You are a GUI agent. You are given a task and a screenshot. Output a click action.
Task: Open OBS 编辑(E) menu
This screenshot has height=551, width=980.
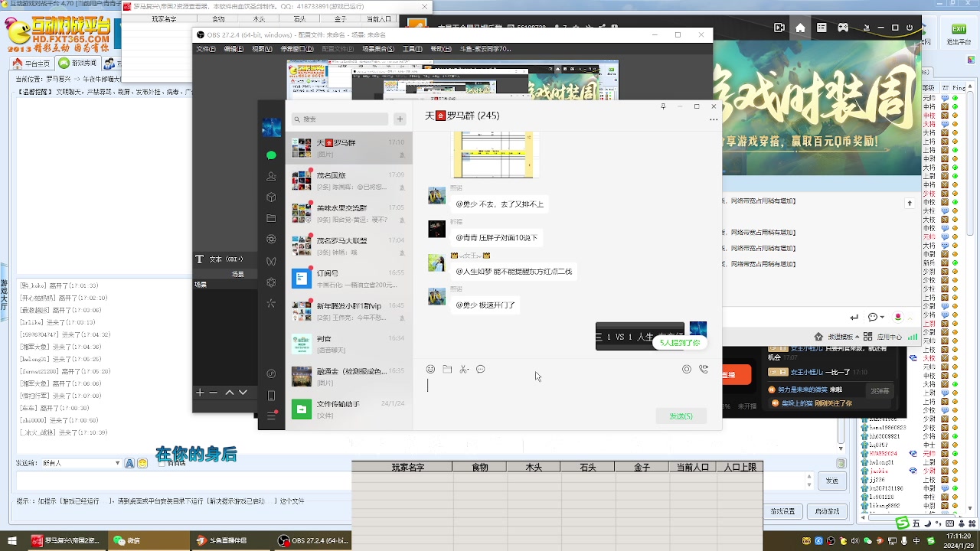[x=234, y=49]
